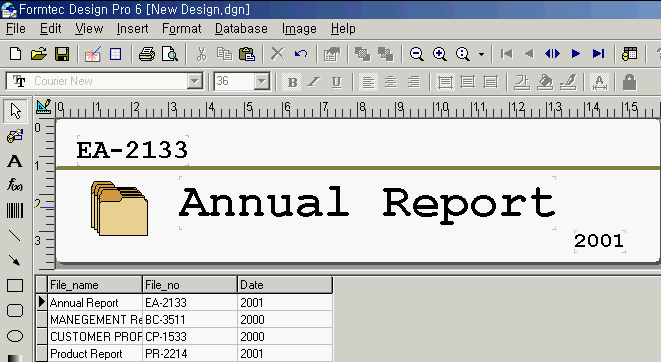The height and width of the screenshot is (362, 661).
Task: Open the File menu
Action: tap(16, 29)
